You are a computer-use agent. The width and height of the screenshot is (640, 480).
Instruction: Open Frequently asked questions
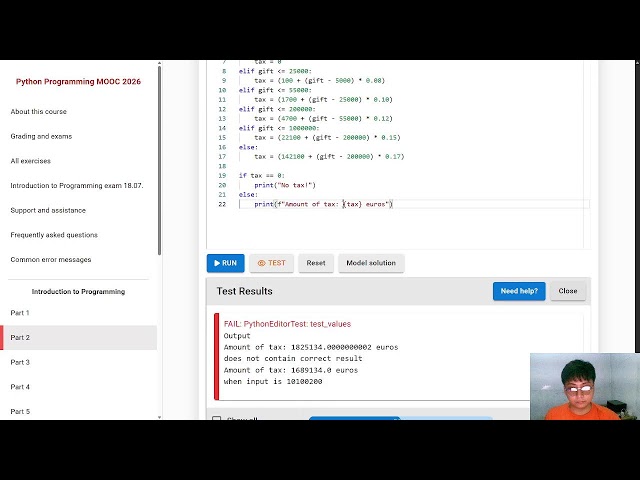54,235
